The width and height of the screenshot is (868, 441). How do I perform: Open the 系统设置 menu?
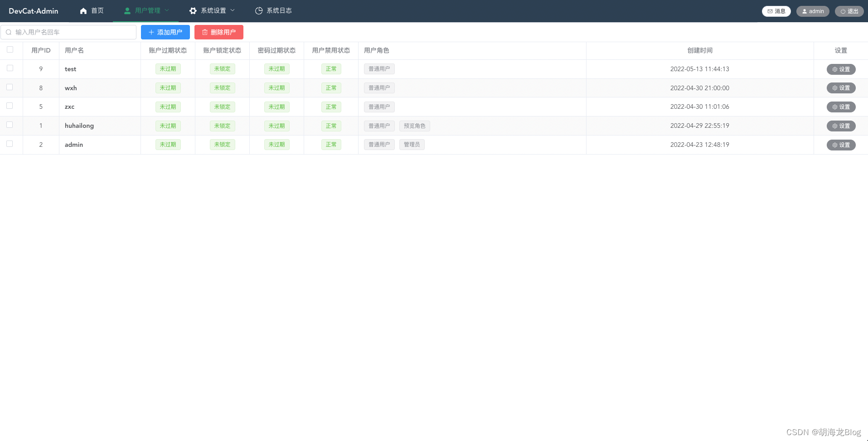pos(211,11)
